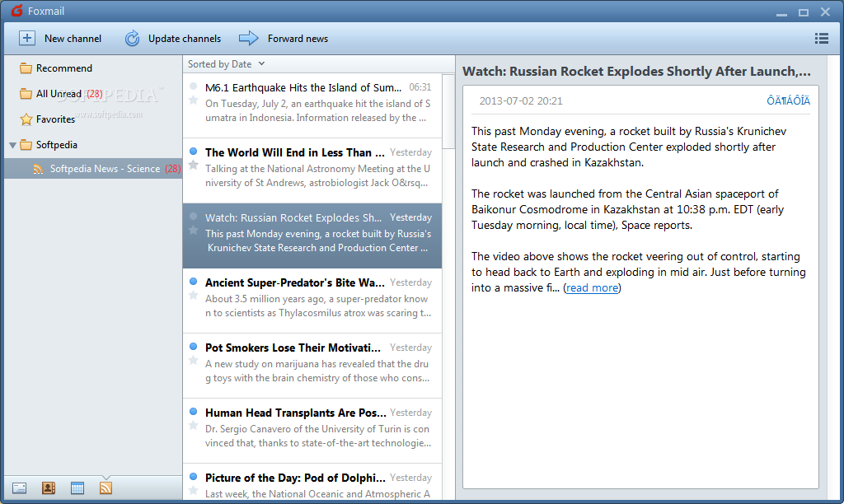Click the 2013-07-02 20:21 date text

521,101
